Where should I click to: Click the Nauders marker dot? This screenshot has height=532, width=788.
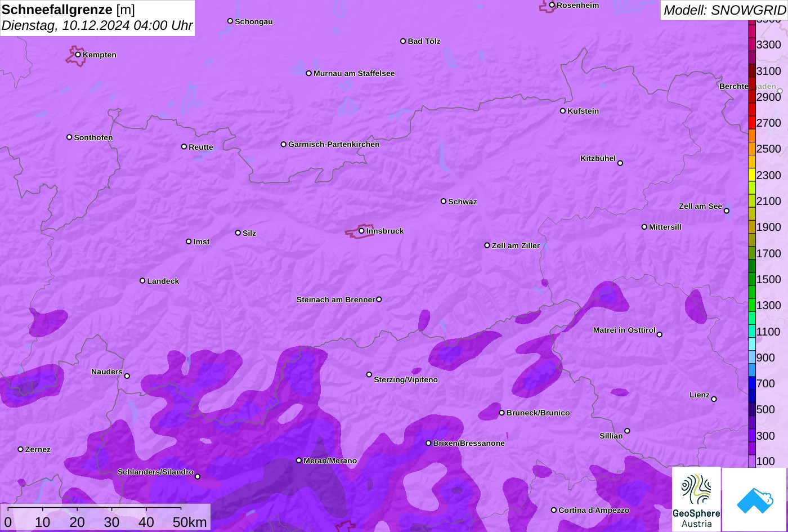click(x=127, y=376)
